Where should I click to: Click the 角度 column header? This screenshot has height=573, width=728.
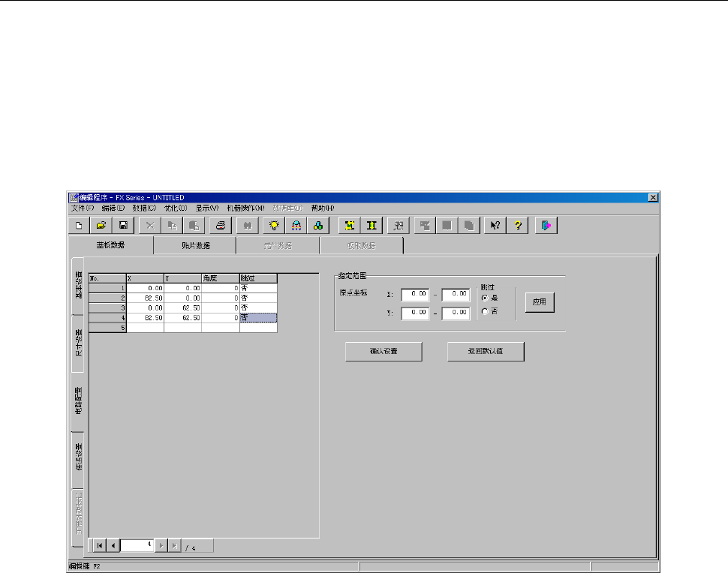point(221,278)
